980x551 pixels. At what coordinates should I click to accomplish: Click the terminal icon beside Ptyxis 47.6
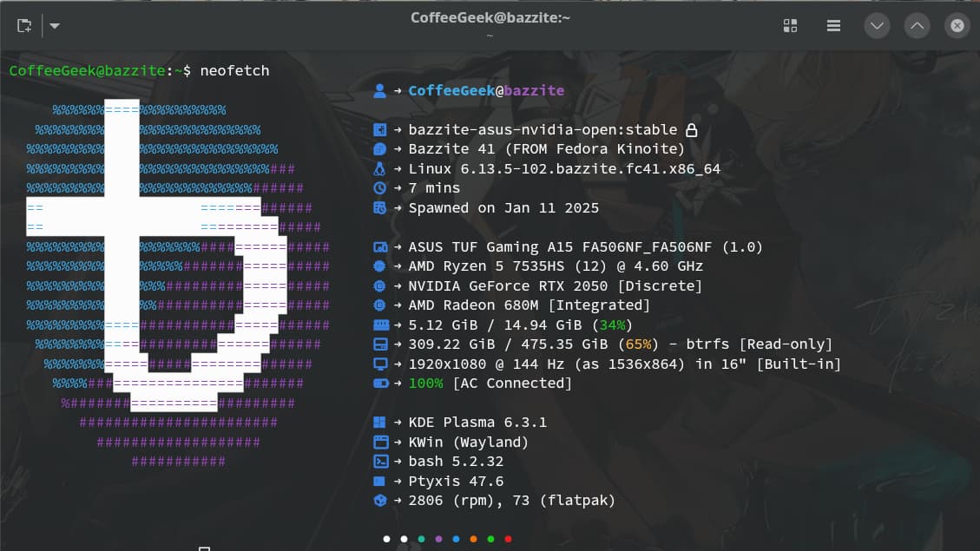[x=379, y=481]
